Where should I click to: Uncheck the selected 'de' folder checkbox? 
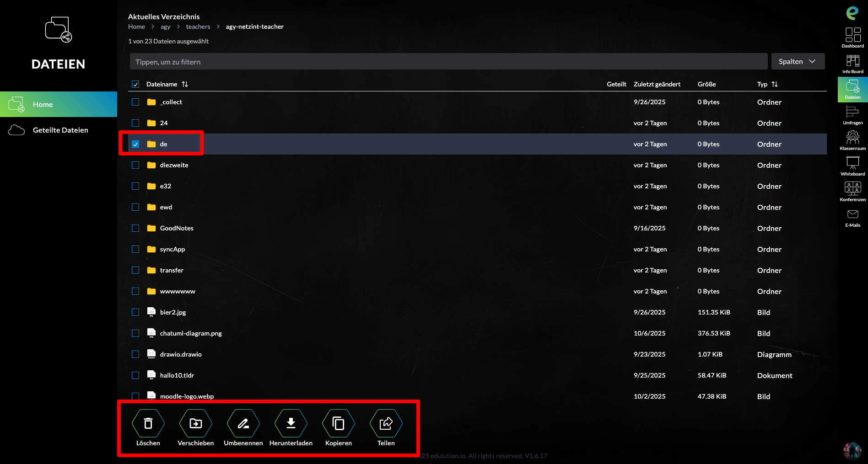click(135, 144)
